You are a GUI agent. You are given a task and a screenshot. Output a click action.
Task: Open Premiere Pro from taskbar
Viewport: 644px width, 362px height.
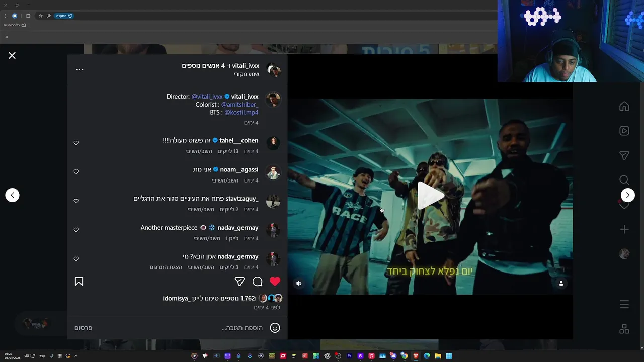click(x=349, y=356)
